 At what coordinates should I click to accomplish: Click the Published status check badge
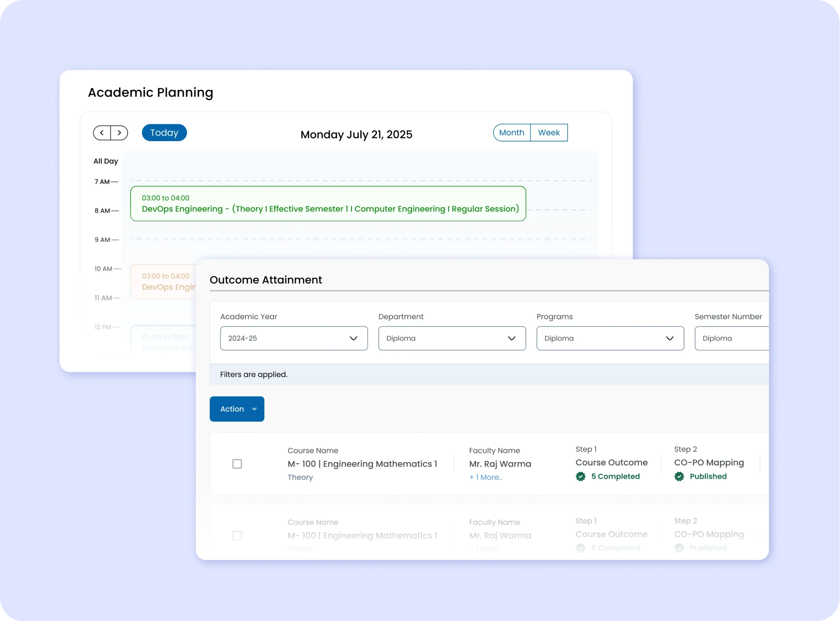pyautogui.click(x=679, y=476)
